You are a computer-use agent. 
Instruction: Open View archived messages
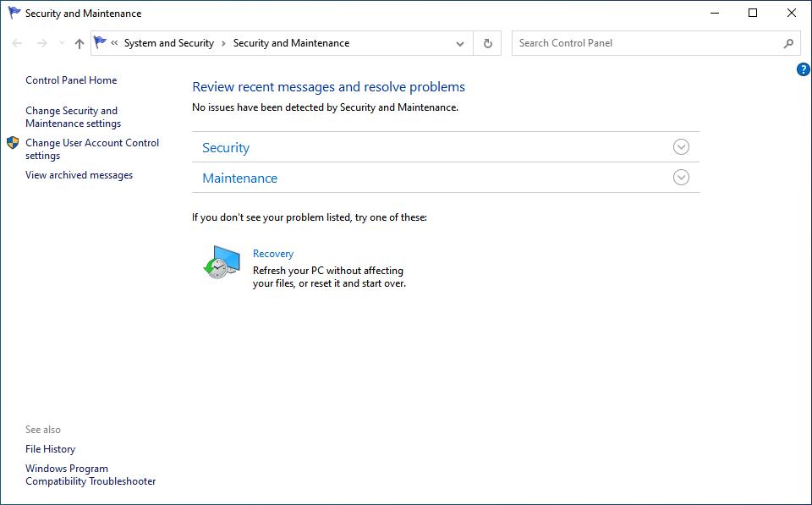tap(80, 175)
